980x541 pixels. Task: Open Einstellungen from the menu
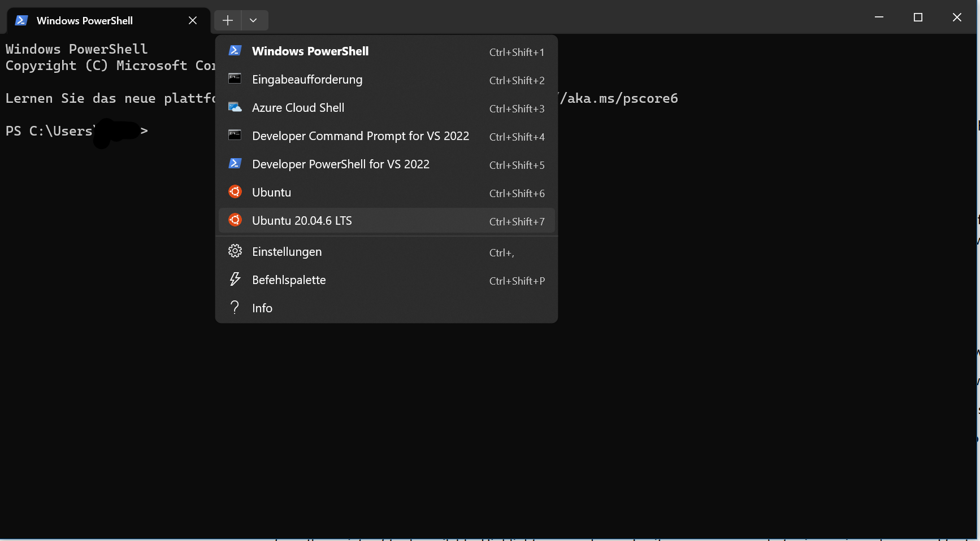click(x=287, y=251)
